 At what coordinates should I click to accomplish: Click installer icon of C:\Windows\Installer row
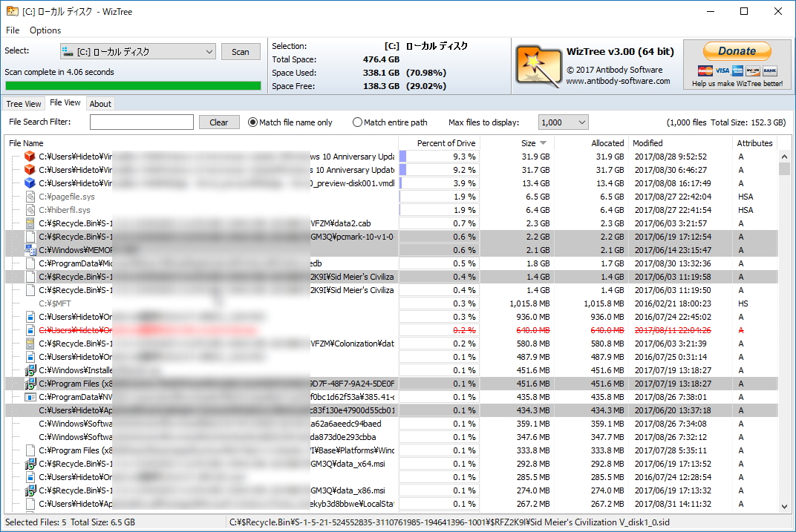coord(30,370)
